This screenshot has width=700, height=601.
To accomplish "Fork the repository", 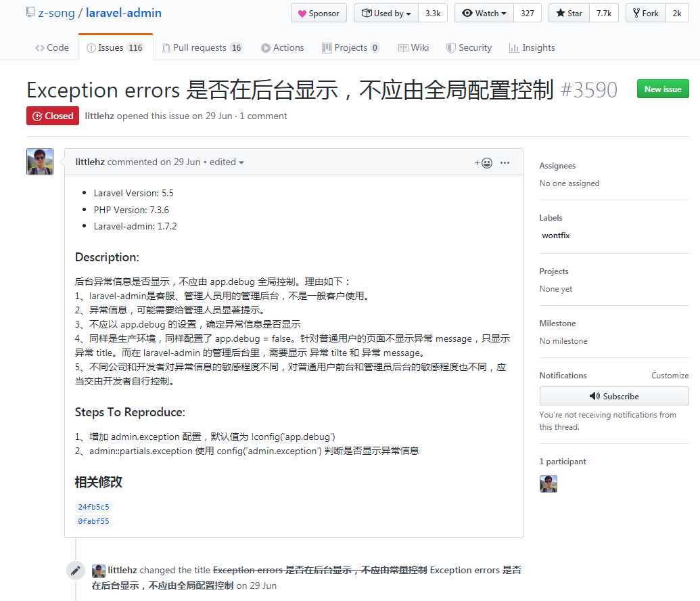I will click(646, 14).
